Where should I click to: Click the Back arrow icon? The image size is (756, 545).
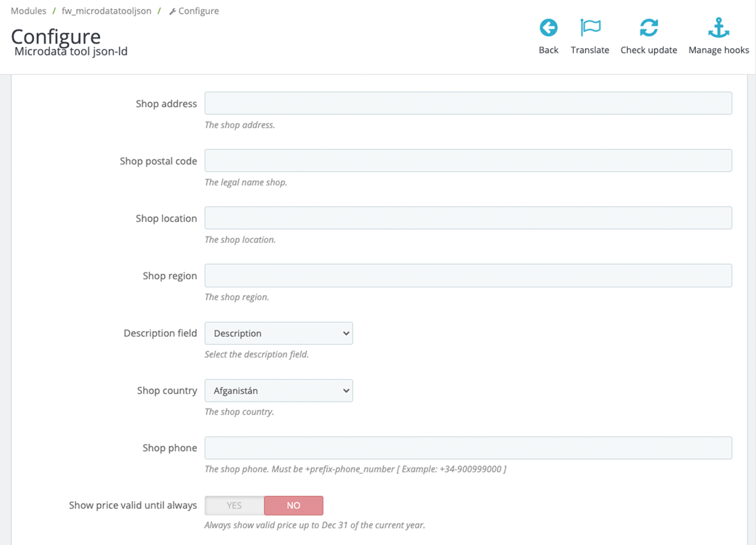[x=548, y=27]
